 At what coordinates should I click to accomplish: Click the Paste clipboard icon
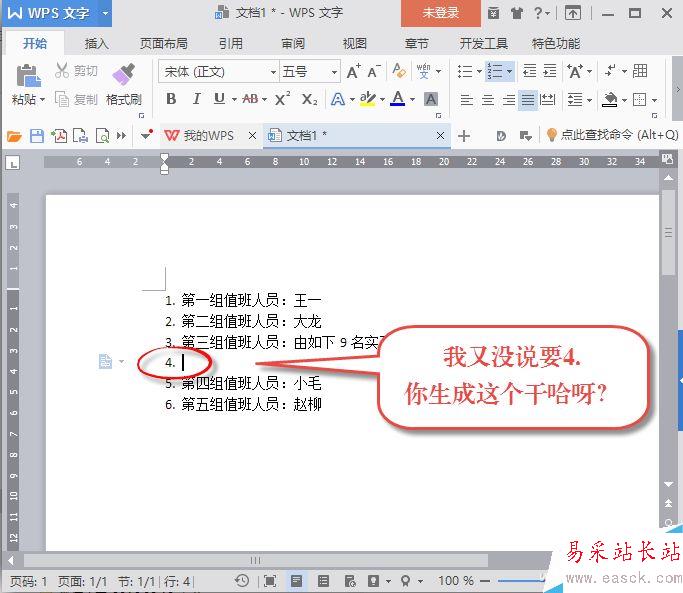click(28, 76)
